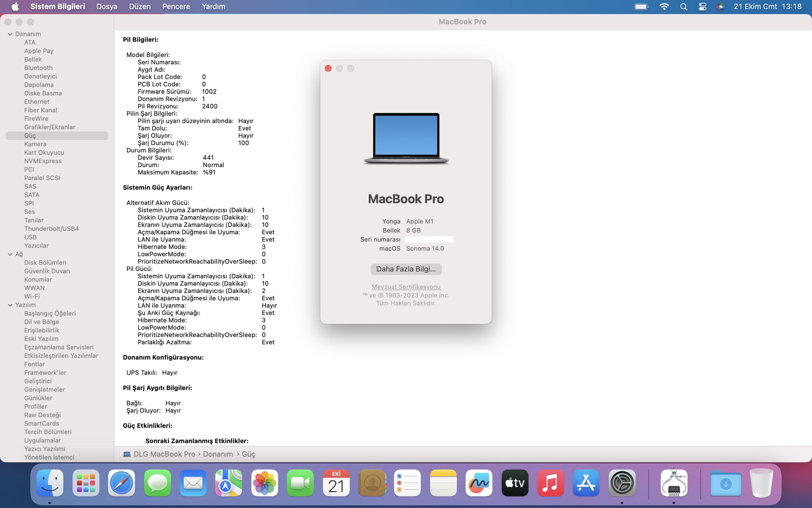Click the Sonoma 14.0 macOS value

tap(425, 249)
